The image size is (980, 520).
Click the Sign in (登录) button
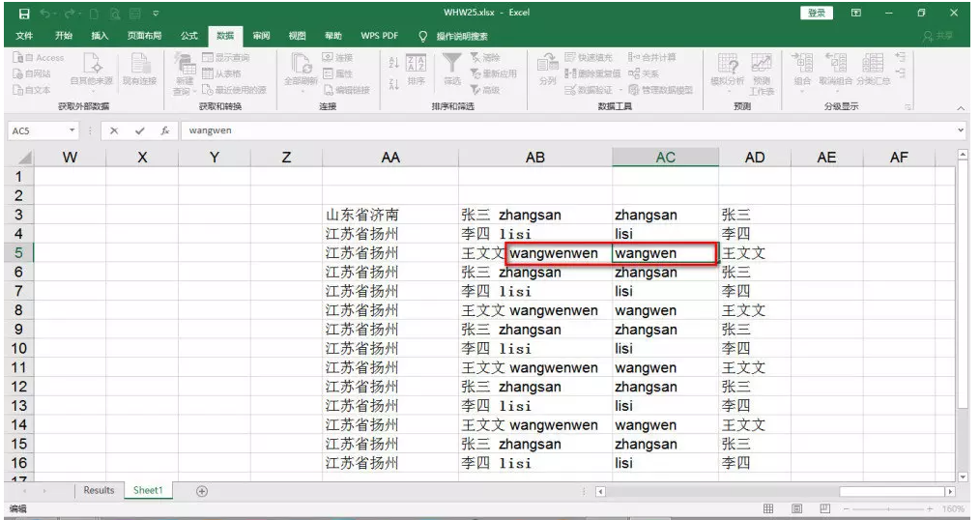pyautogui.click(x=817, y=14)
